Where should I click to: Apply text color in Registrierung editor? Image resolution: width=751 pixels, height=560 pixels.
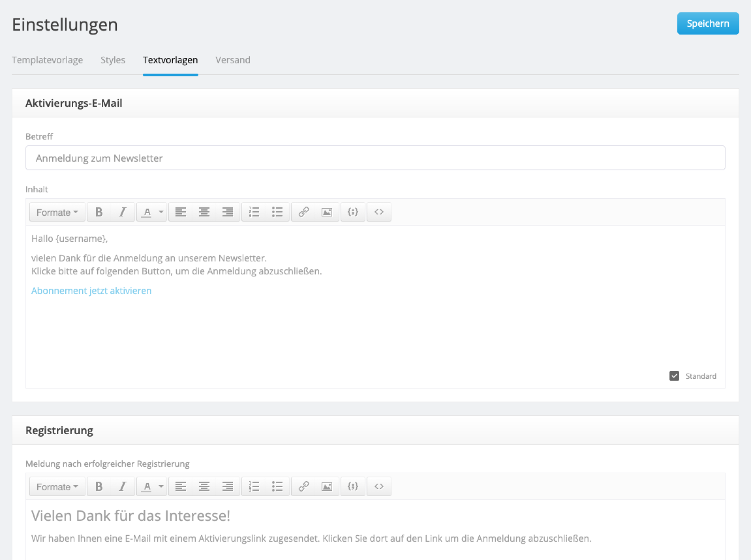point(147,486)
